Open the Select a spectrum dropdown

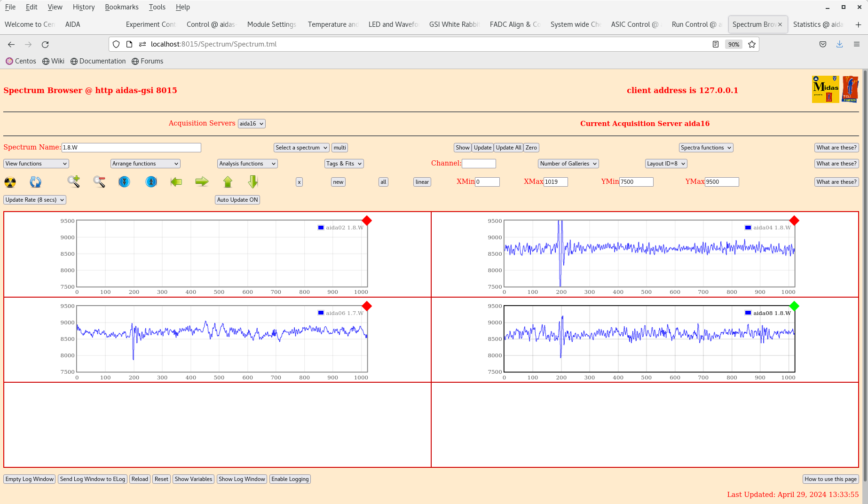pyautogui.click(x=301, y=148)
